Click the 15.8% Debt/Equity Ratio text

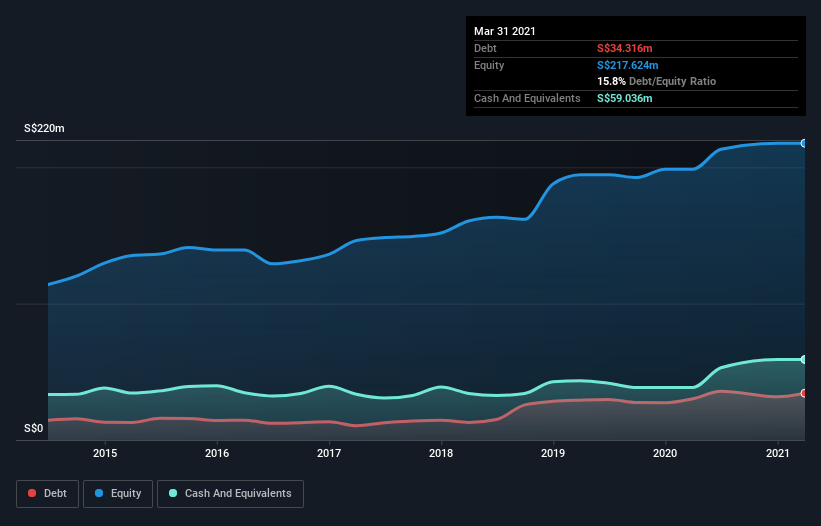(x=656, y=81)
